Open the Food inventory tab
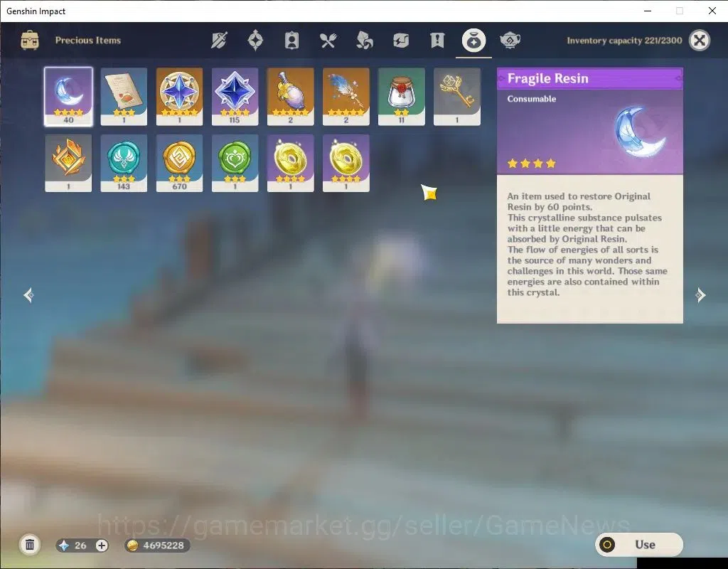This screenshot has width=728, height=569. pos(328,41)
